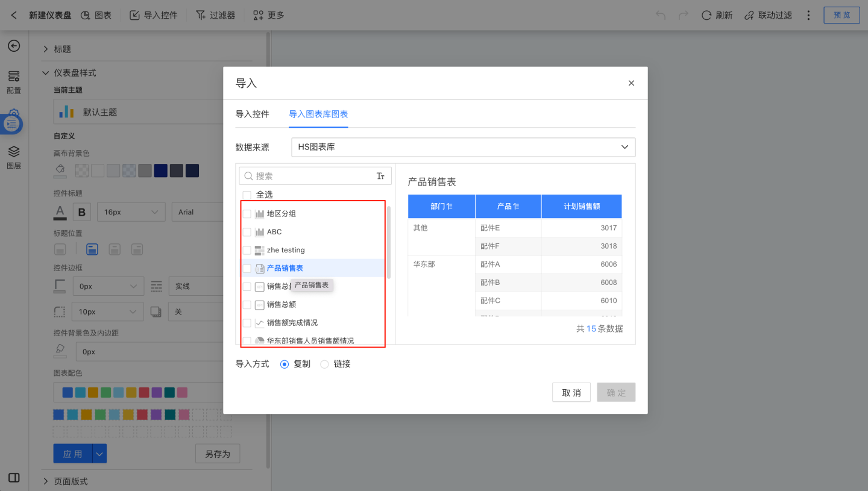Click the 过滤器 filter icon
Image resolution: width=868 pixels, height=491 pixels.
[201, 15]
